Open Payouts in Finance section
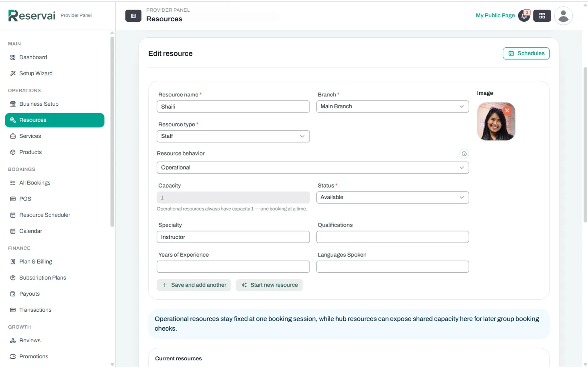588x368 pixels. click(55, 294)
